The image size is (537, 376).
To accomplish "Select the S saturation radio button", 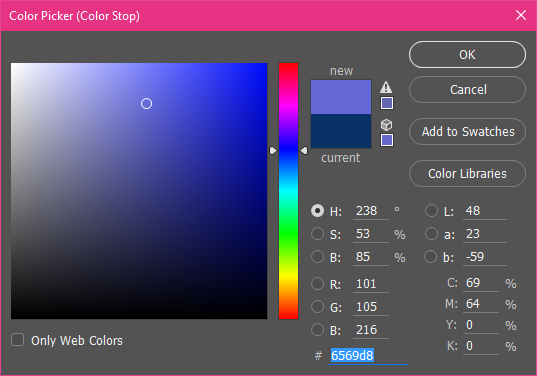I will coord(317,234).
